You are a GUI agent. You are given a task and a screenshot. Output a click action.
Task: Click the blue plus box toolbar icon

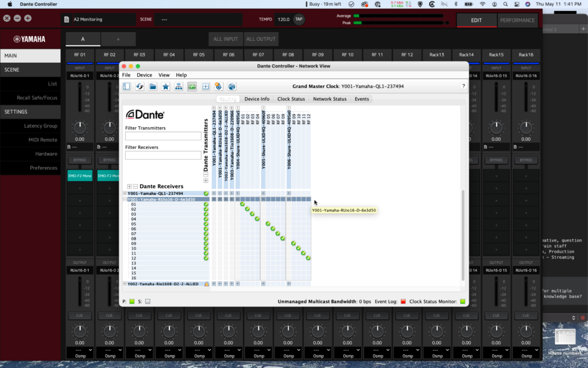[x=206, y=86]
